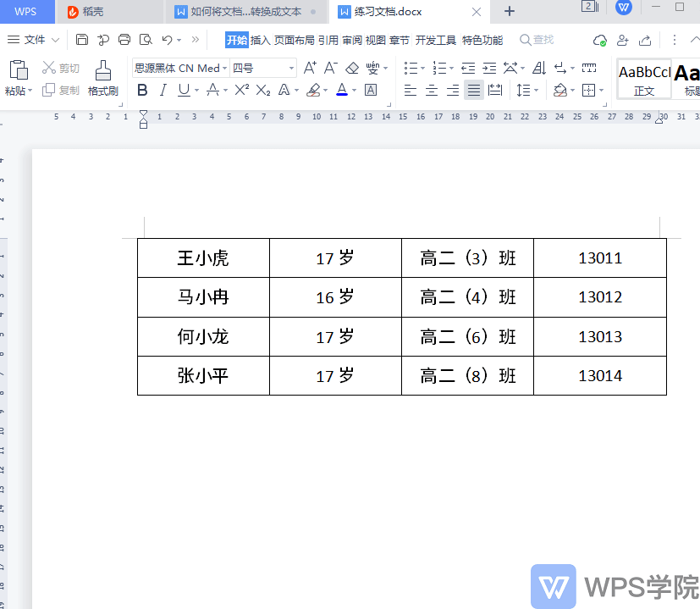Click the collaboration add-person icon
The height and width of the screenshot is (609, 700).
622,40
